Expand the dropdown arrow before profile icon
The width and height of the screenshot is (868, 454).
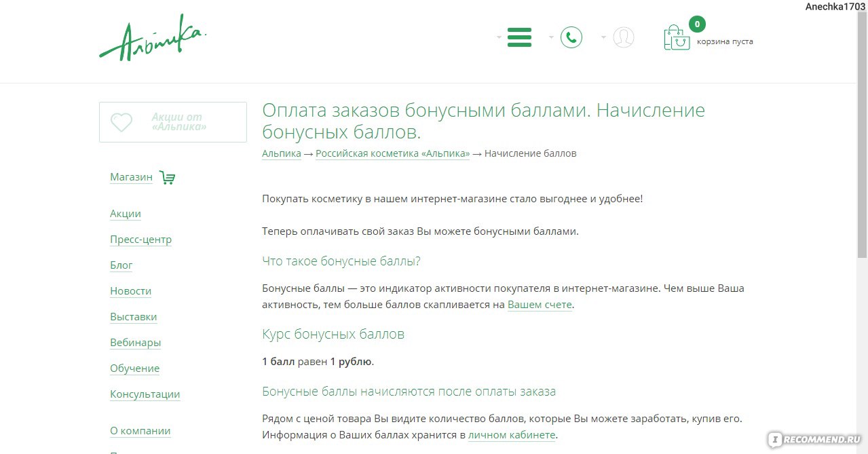[x=603, y=37]
